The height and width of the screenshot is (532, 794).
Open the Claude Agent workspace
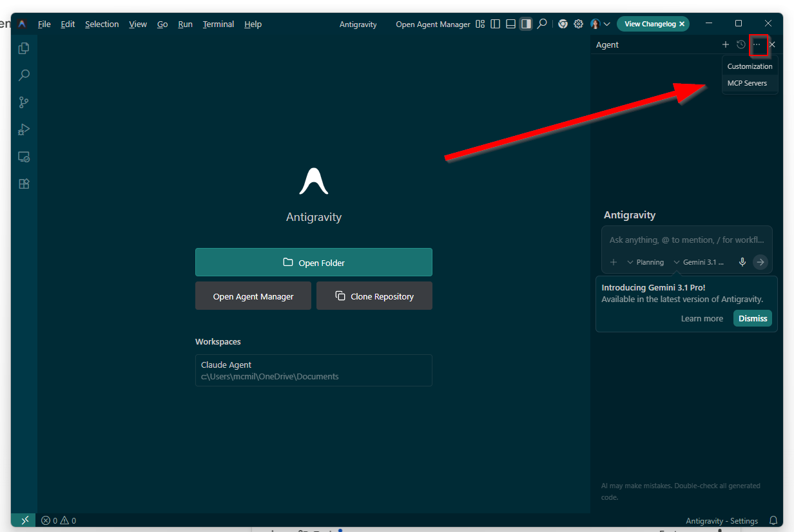point(314,370)
